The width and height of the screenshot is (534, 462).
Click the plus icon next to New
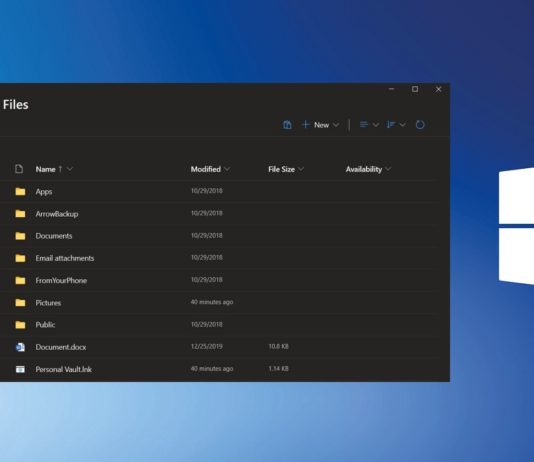coord(305,125)
